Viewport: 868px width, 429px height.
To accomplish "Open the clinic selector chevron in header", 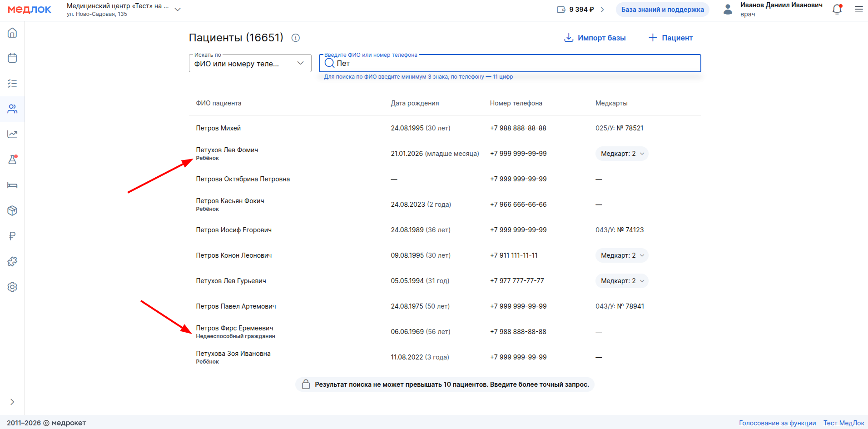I will (178, 10).
